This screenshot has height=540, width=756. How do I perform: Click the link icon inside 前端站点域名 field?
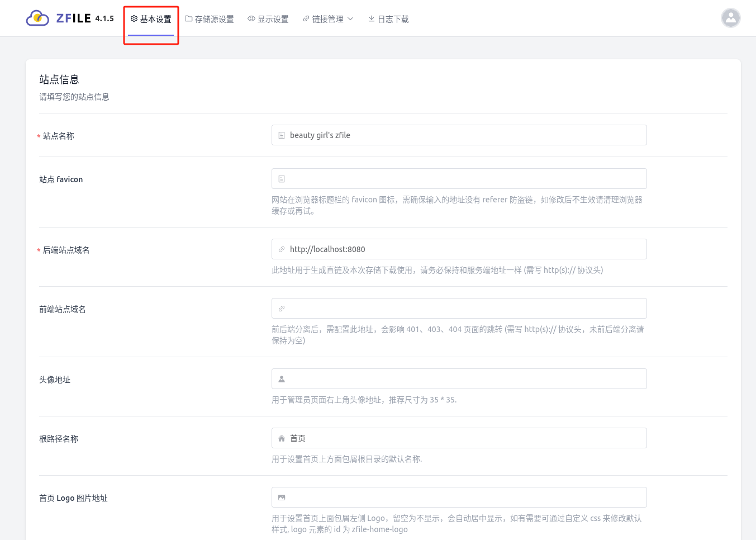[x=281, y=308]
